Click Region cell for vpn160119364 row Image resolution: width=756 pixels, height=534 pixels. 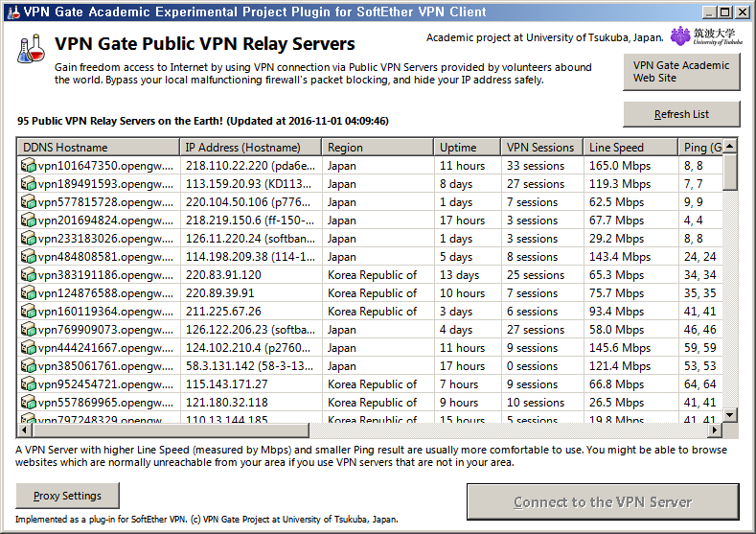click(x=378, y=312)
